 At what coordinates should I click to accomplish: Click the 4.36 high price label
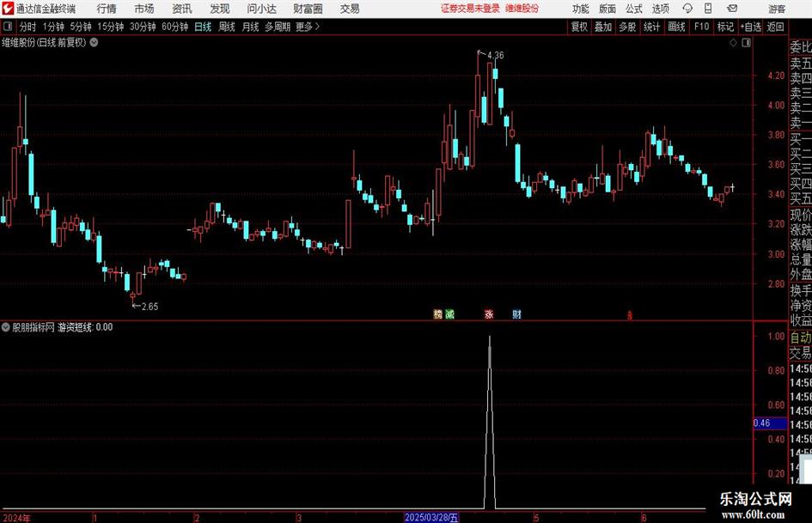tap(496, 55)
